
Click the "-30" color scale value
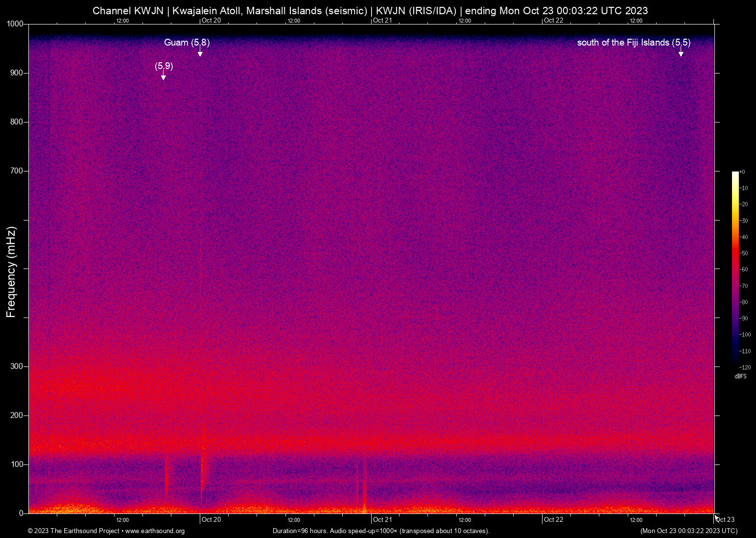[744, 221]
